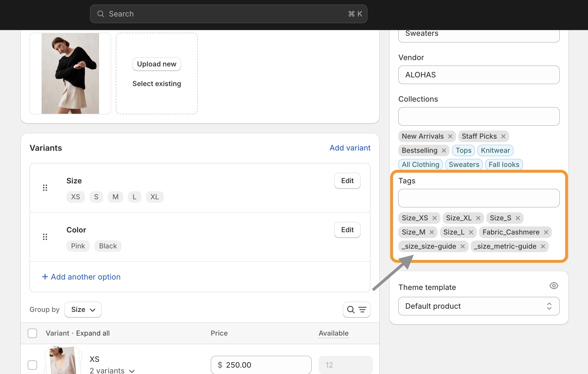The height and width of the screenshot is (374, 588).
Task: Preview theme template with eye icon
Action: (x=554, y=286)
